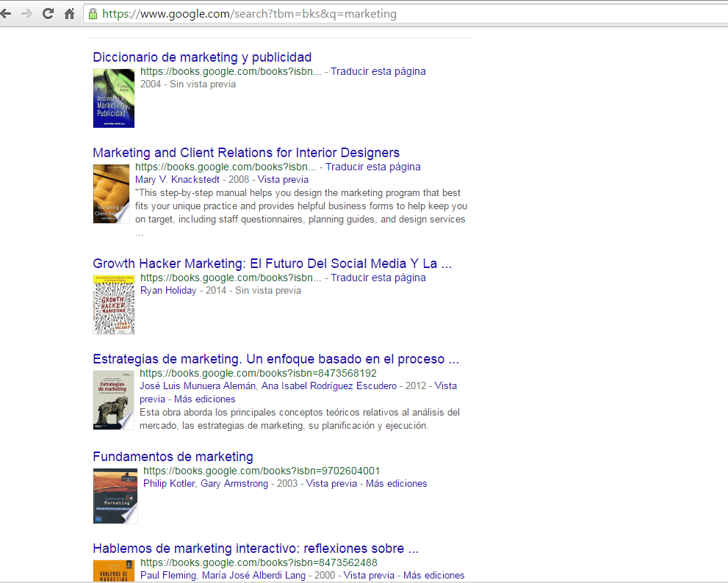
Task: Open Hablemos de marketing interactivo title
Action: [x=256, y=548]
